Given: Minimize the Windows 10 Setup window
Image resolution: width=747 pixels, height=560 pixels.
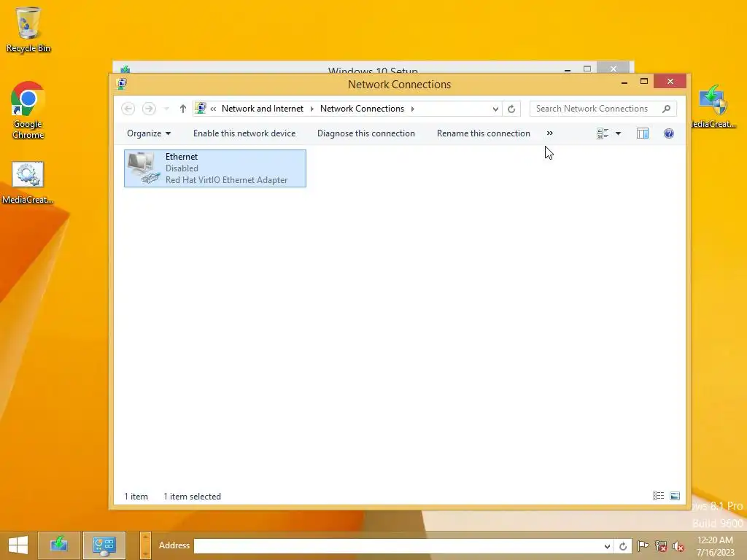Looking at the screenshot, I should click(568, 69).
